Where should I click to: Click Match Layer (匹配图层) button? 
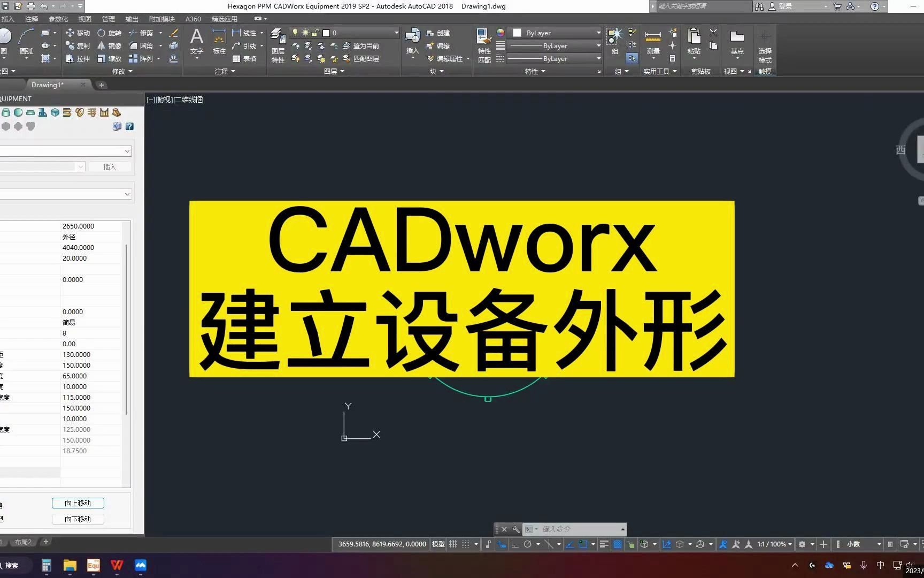[x=361, y=58]
